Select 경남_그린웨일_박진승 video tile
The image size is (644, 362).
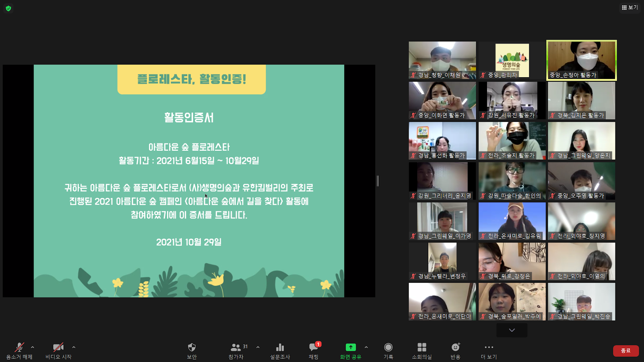582,302
